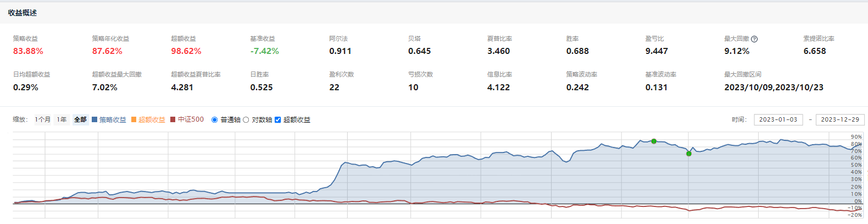Click the 策略收益 value 83.88%

pyautogui.click(x=28, y=51)
